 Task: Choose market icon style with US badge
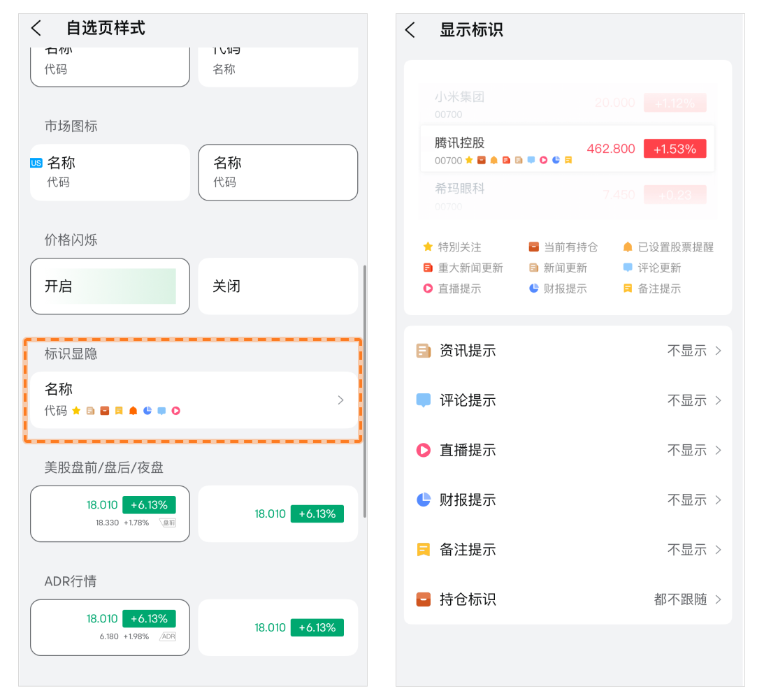click(110, 173)
